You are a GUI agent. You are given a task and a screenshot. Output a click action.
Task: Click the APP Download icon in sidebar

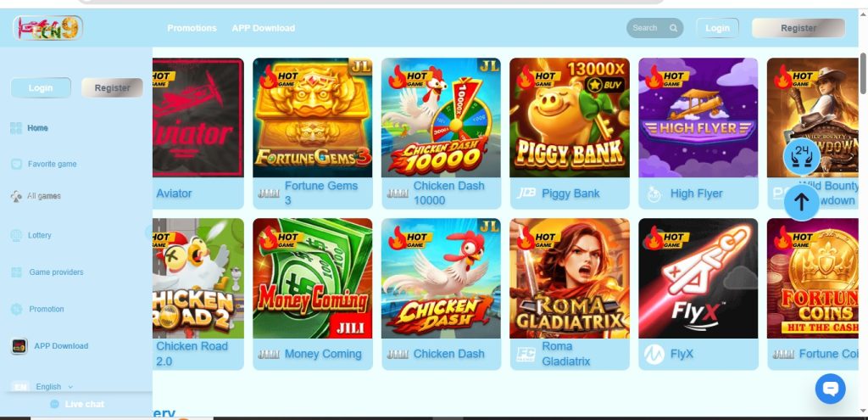click(19, 346)
